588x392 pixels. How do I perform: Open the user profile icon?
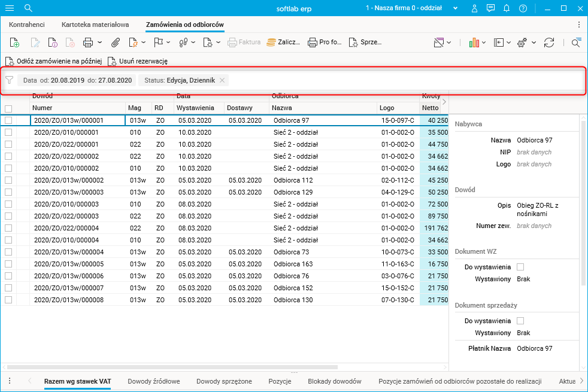click(x=475, y=8)
